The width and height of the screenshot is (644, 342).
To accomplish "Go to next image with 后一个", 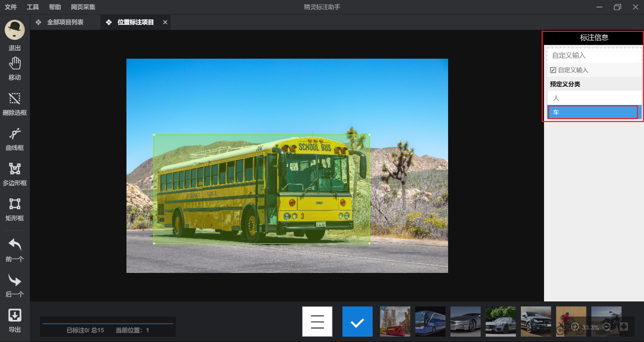I will [15, 285].
